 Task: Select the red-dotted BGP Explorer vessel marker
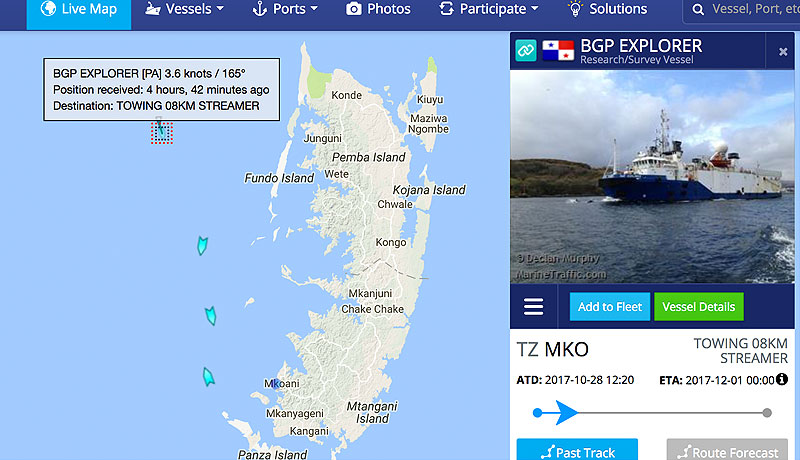coord(162,133)
